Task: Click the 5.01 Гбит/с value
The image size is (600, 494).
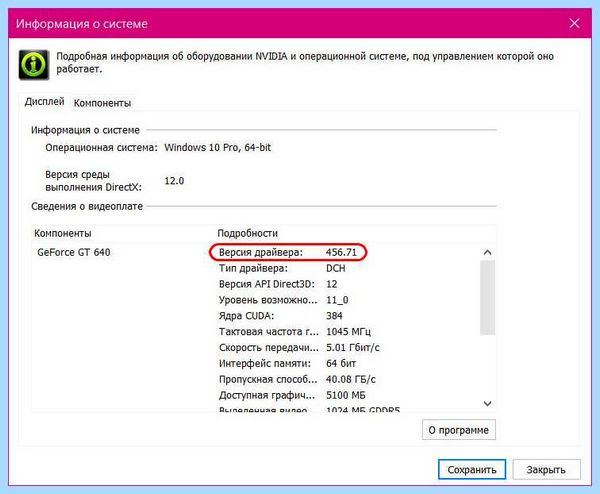Action: click(x=353, y=348)
